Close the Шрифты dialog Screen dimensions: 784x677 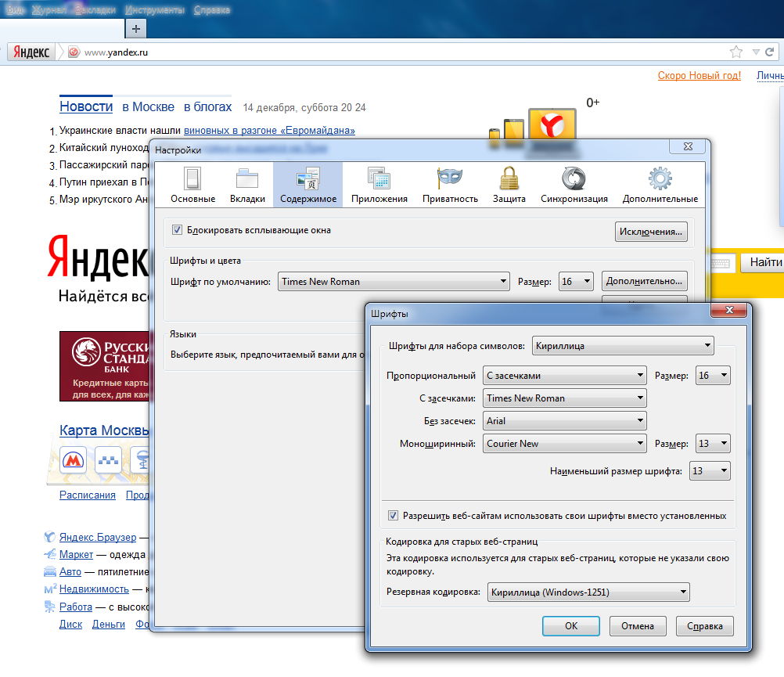pyautogui.click(x=729, y=310)
